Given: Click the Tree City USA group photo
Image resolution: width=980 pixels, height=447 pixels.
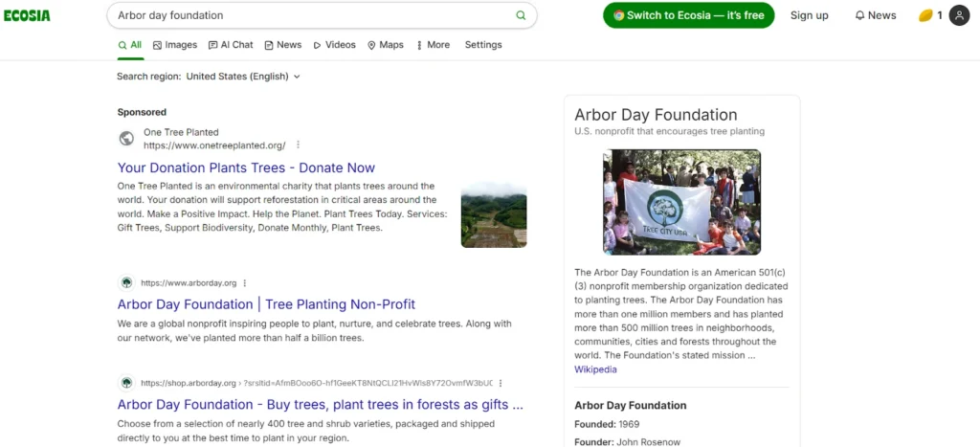Looking at the screenshot, I should click(681, 202).
